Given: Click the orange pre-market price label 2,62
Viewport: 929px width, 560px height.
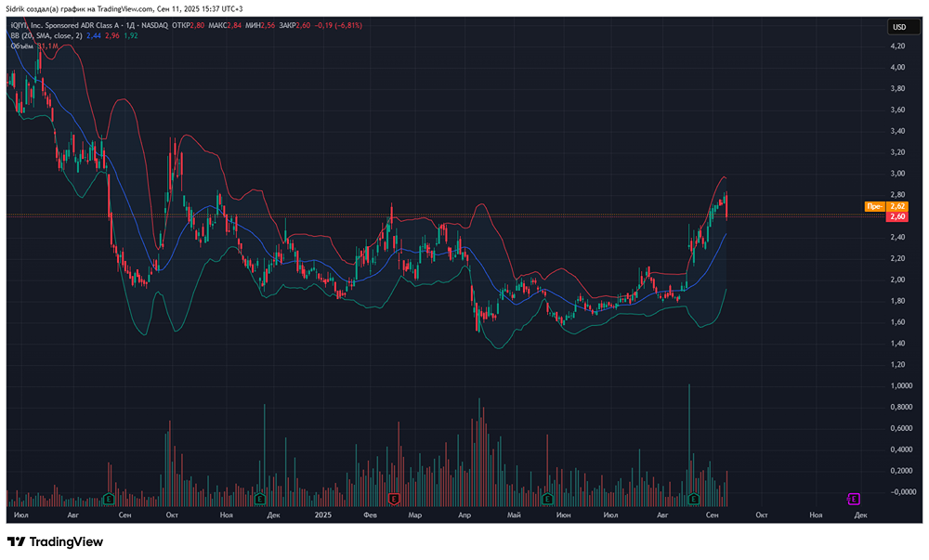Looking at the screenshot, I should pos(897,206).
